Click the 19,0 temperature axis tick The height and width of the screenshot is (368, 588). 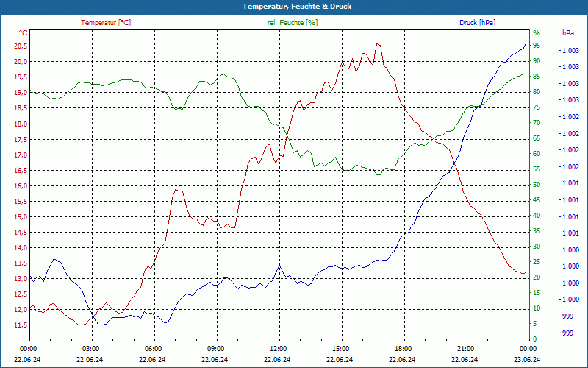click(21, 93)
